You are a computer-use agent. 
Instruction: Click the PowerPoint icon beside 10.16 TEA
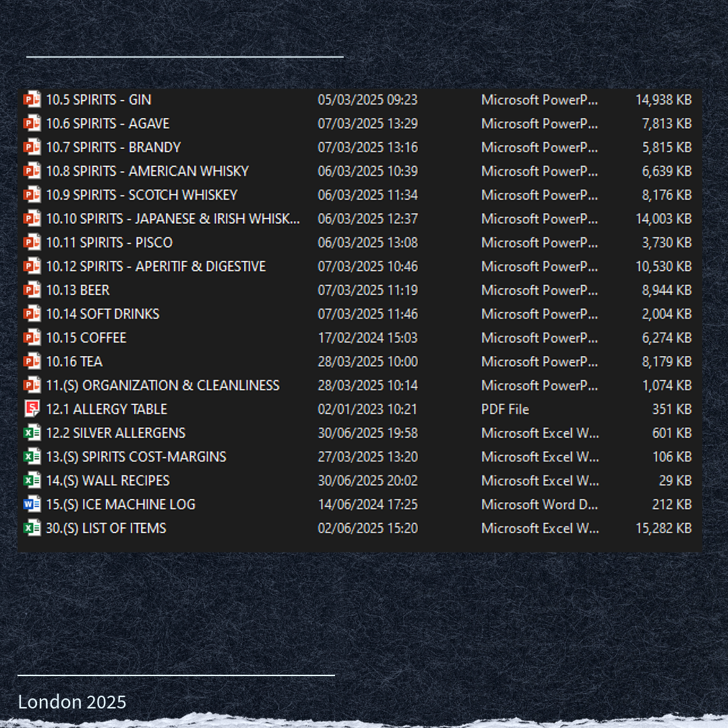click(x=32, y=362)
